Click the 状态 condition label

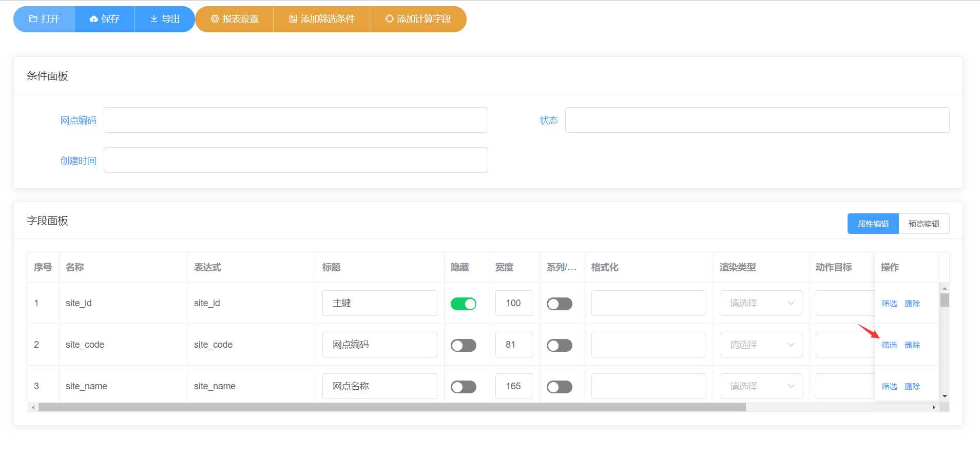(x=549, y=121)
